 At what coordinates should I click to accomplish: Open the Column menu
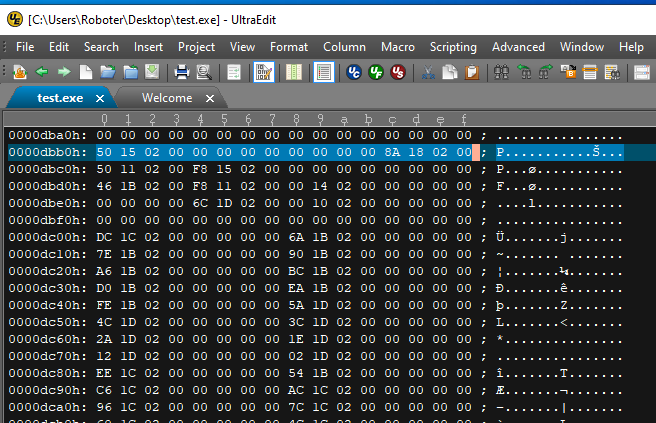pyautogui.click(x=344, y=47)
